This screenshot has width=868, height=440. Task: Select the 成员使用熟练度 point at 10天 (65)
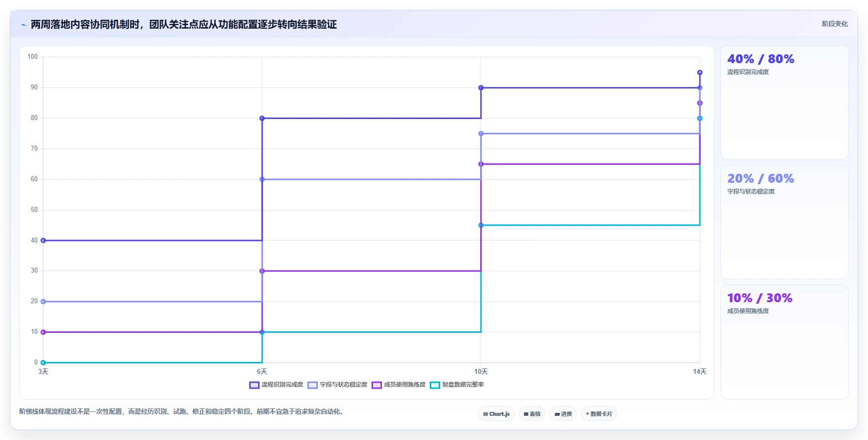(481, 164)
